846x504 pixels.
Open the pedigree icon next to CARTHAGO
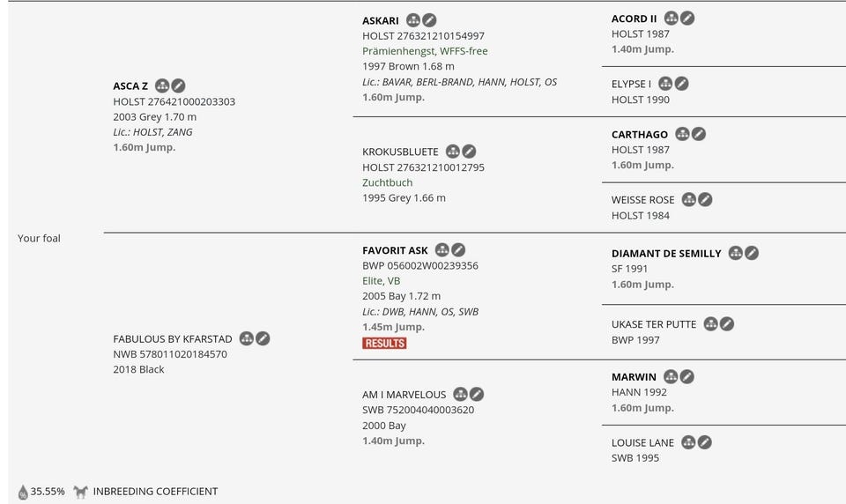click(x=682, y=134)
